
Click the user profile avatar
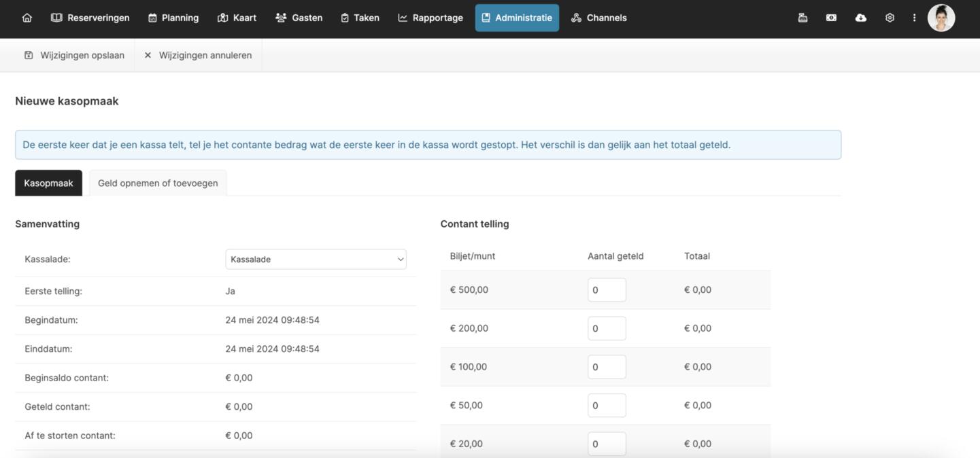941,18
